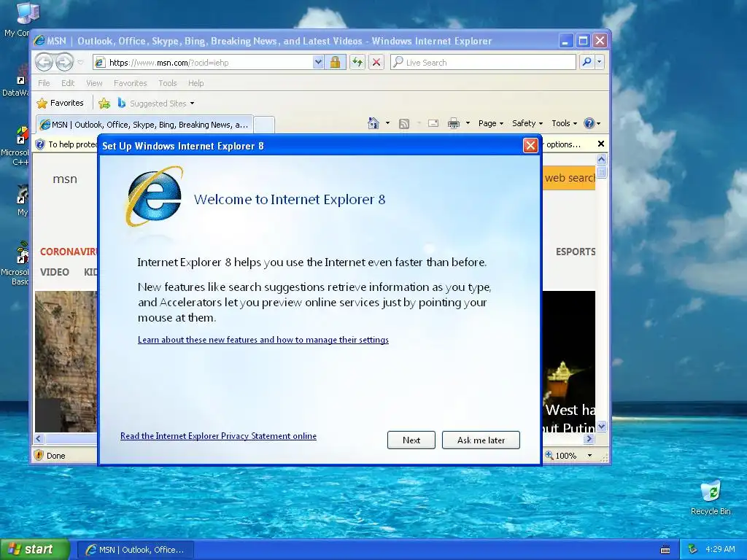Click the Favorites star button
The height and width of the screenshot is (560, 747).
click(60, 103)
